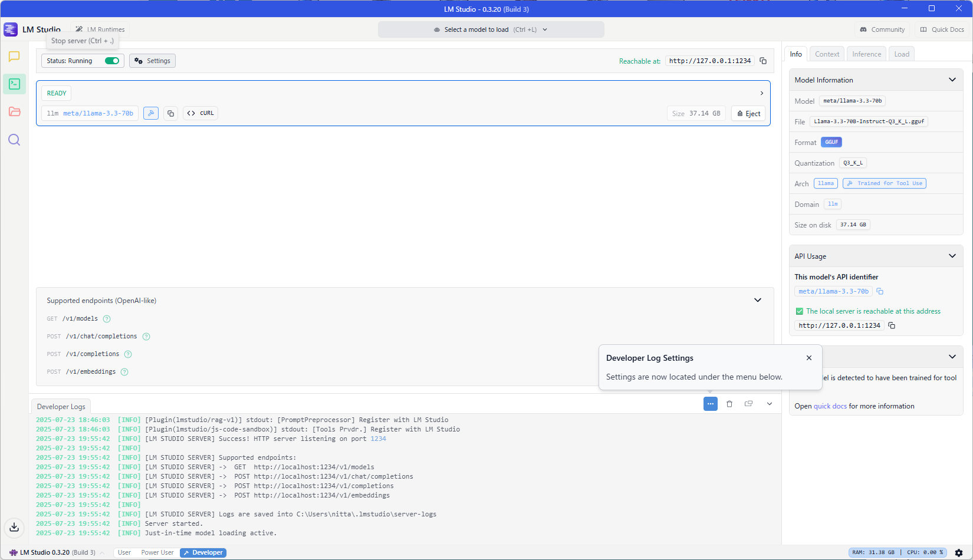Switch to the Inference tab

866,54
